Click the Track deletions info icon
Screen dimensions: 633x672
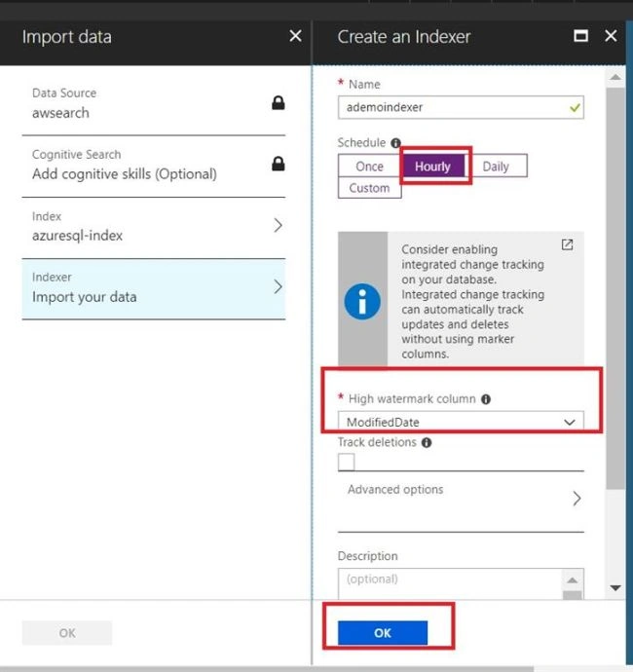pyautogui.click(x=426, y=442)
